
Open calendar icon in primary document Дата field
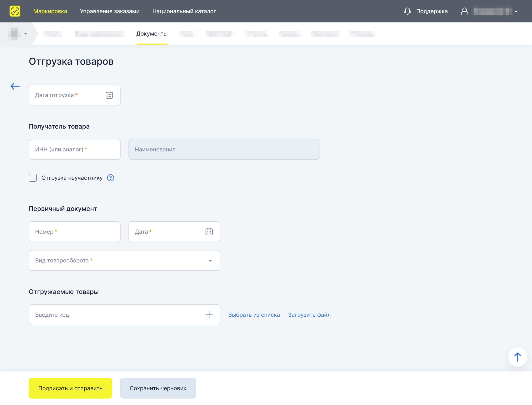pos(209,232)
